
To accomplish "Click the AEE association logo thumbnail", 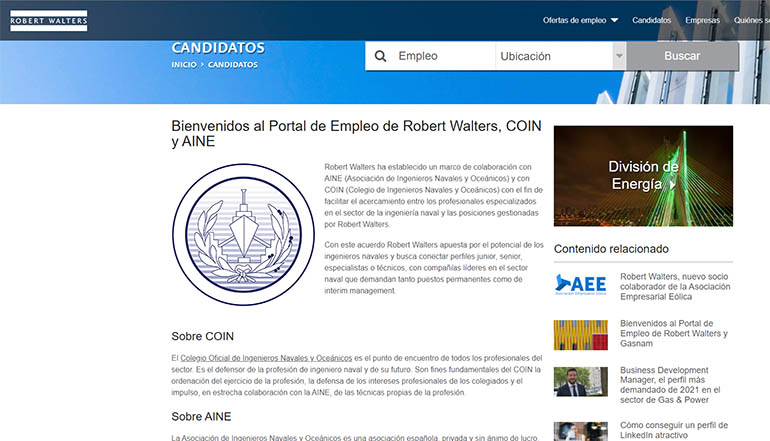I will 580,283.
